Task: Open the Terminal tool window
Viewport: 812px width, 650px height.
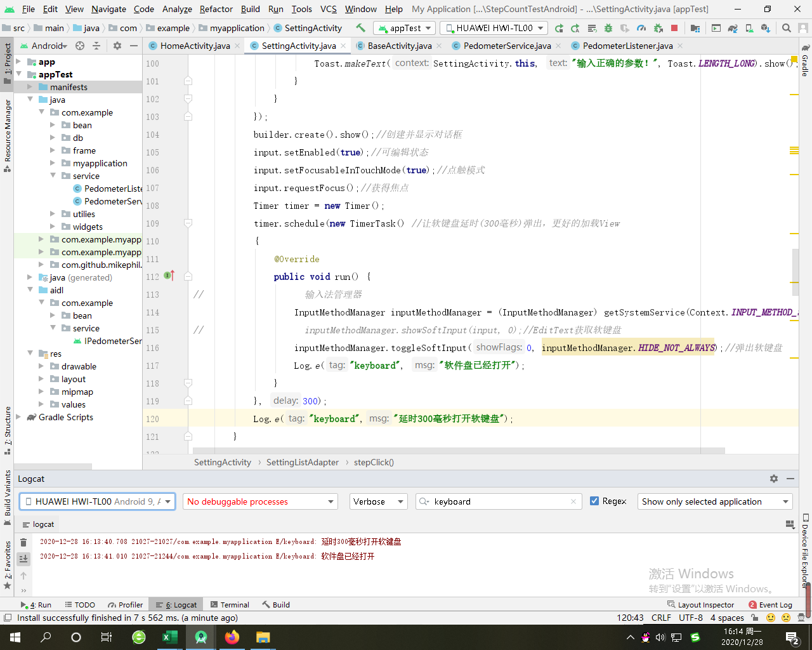Action: coord(230,605)
